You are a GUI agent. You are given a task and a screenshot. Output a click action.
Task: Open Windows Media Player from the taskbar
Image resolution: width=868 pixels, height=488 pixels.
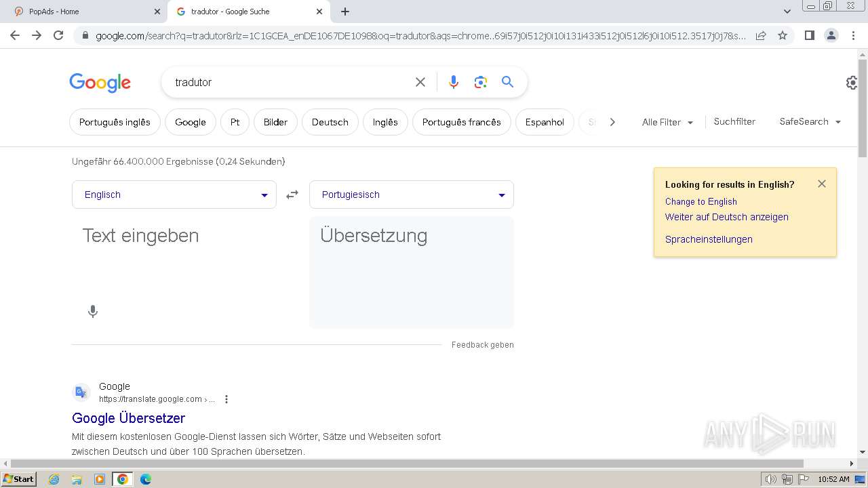pyautogui.click(x=100, y=479)
